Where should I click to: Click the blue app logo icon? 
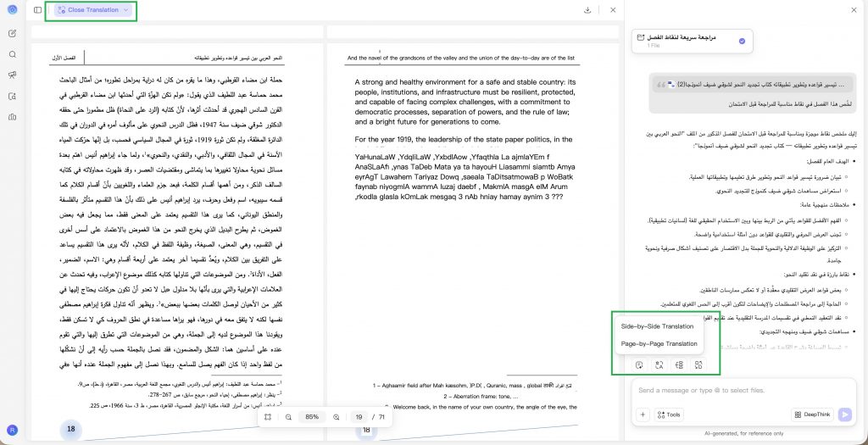pos(12,9)
